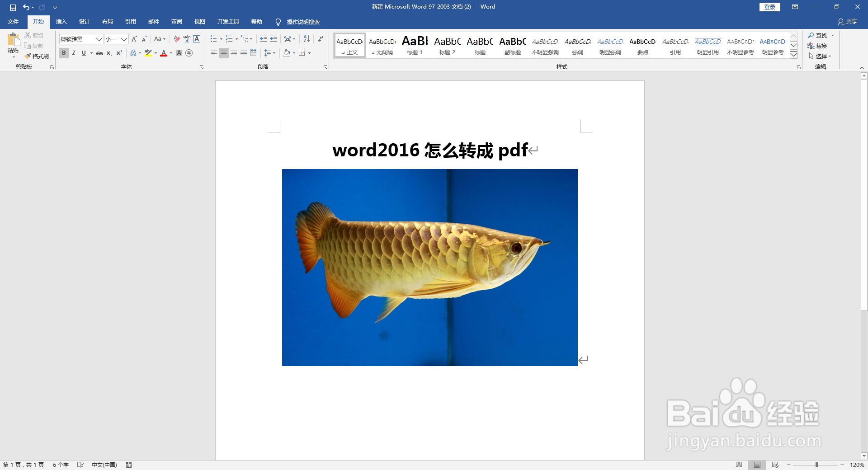Screen dimensions: 868x470
Task: Select the fish image in document
Action: (x=429, y=268)
